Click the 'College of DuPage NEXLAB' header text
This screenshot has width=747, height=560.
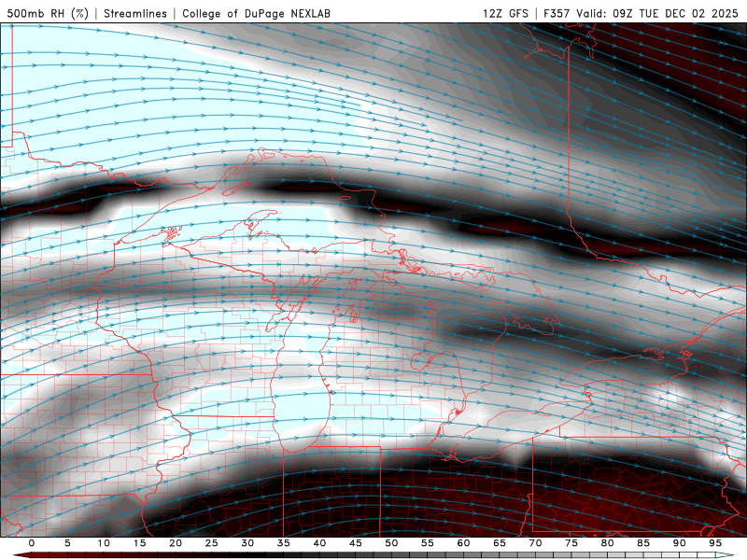tap(256, 13)
